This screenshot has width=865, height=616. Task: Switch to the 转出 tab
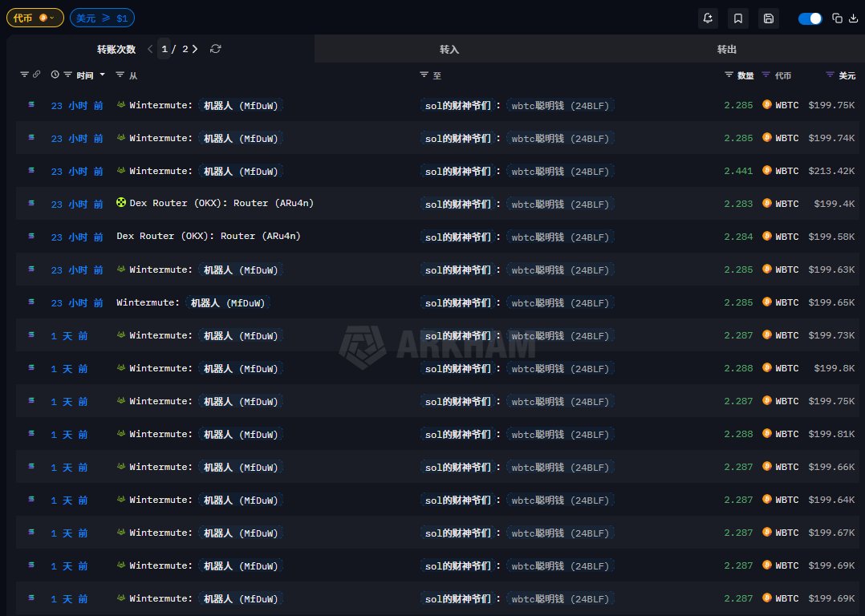coord(726,48)
